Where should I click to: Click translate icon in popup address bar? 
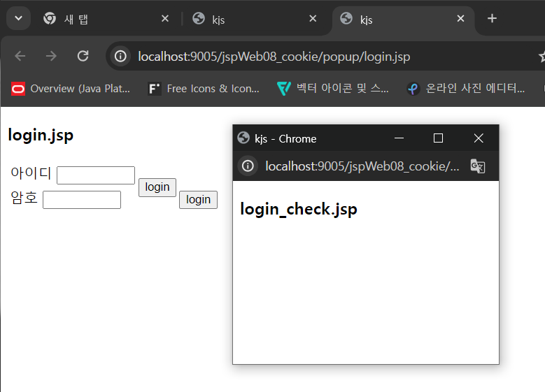478,166
